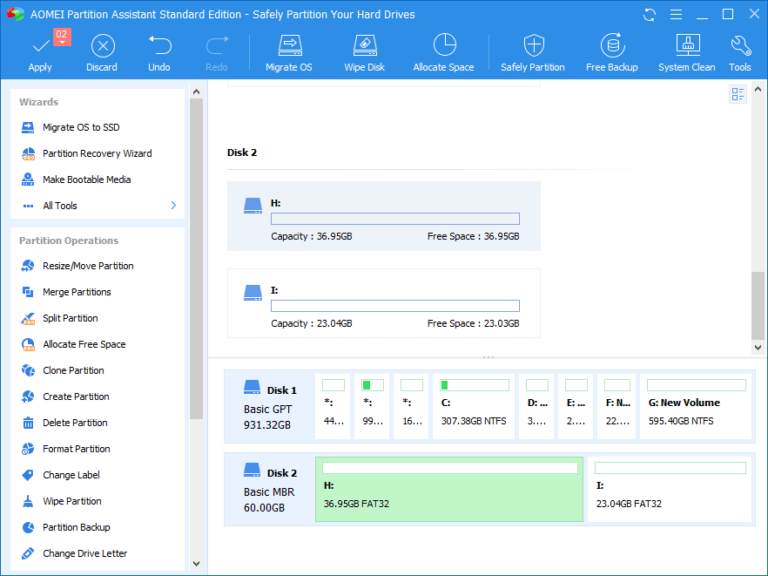
Task: Select I: partition card in upper list
Action: 384,303
